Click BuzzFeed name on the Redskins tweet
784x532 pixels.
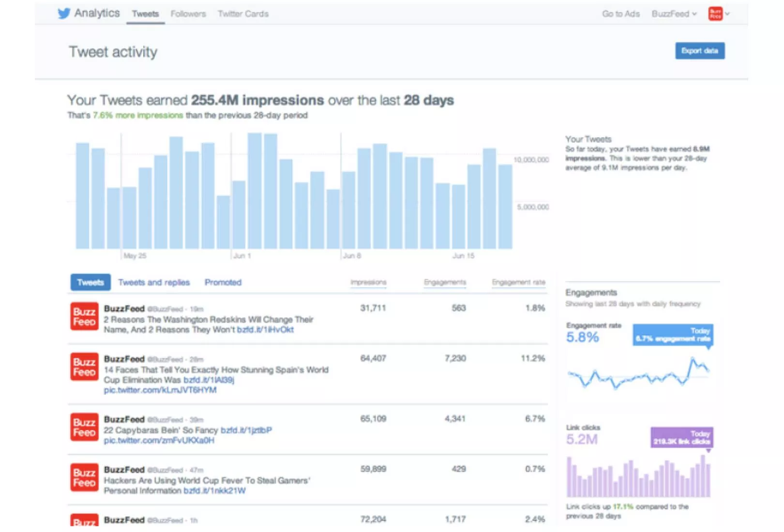(x=124, y=309)
